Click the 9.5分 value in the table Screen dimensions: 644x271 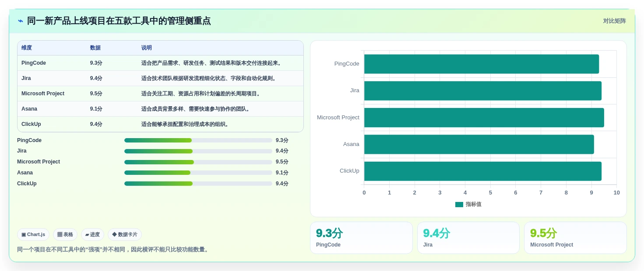click(96, 94)
